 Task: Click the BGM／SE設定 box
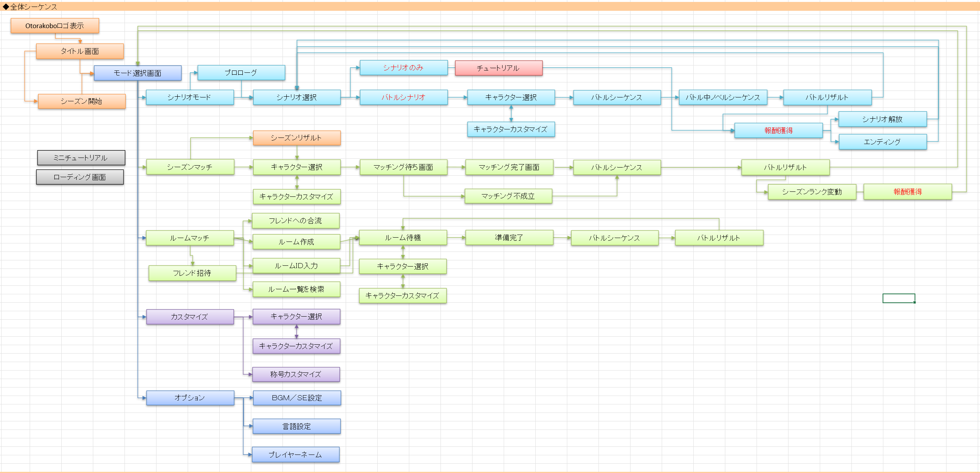click(297, 398)
